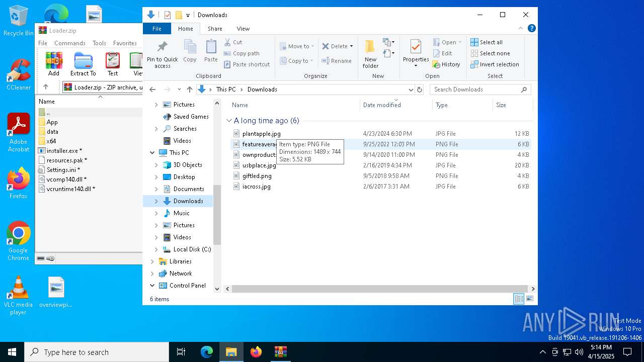Open WinRAR Tools menu
Viewport: 644px width, 362px height.
click(x=99, y=43)
